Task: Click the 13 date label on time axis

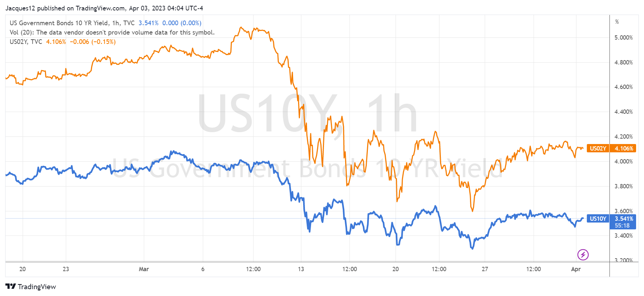Action: tap(301, 269)
